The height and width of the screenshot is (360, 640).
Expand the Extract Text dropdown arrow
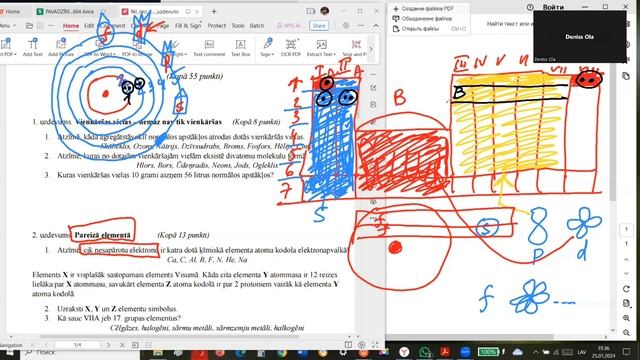click(x=335, y=54)
